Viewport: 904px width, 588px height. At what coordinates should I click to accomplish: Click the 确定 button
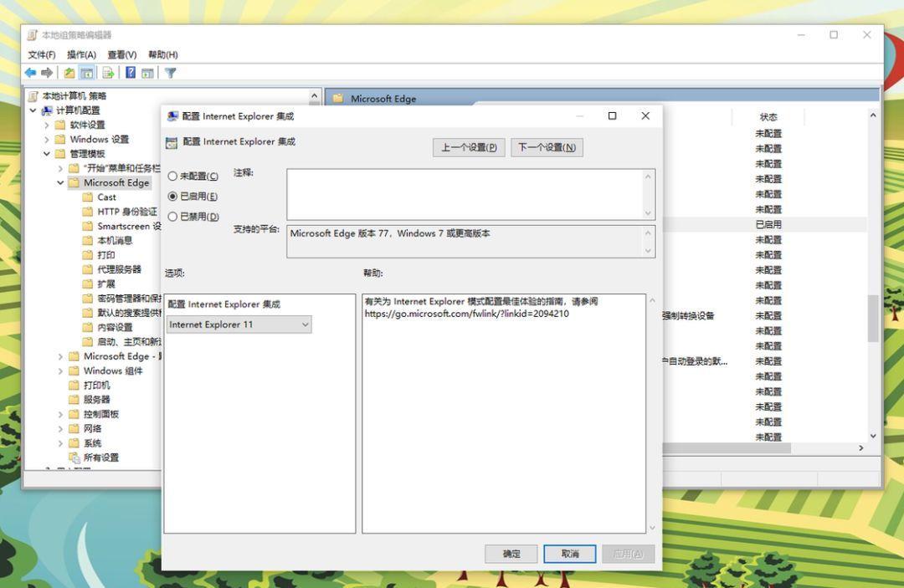pyautogui.click(x=511, y=554)
